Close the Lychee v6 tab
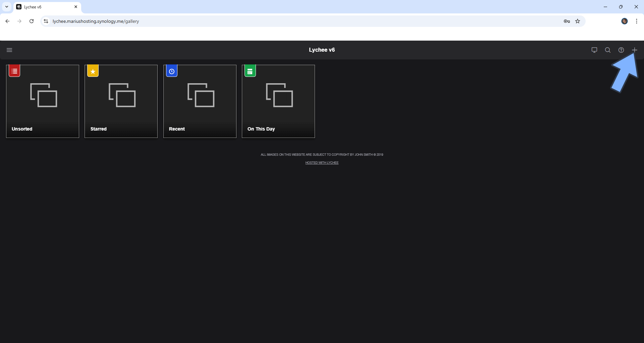Image resolution: width=644 pixels, height=343 pixels. click(x=76, y=7)
